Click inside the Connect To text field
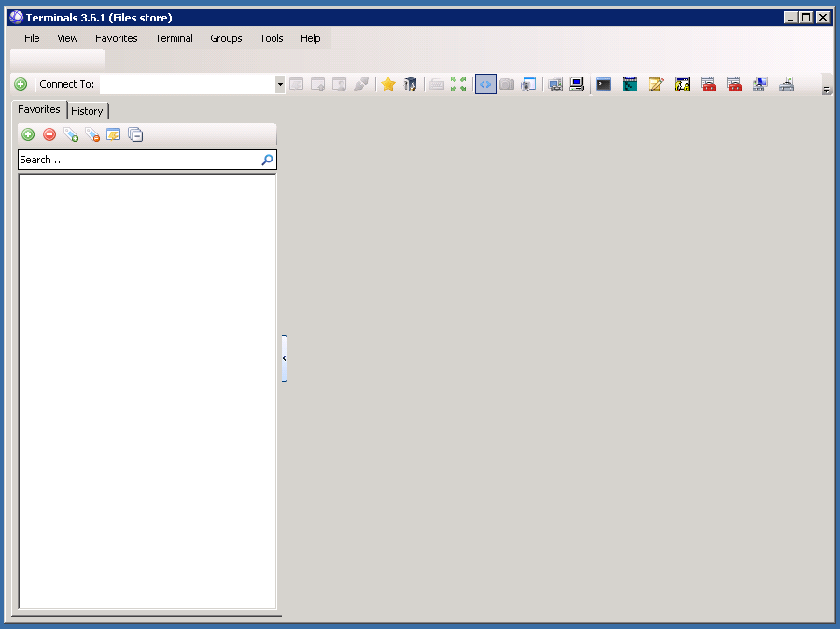The image size is (840, 629). pos(188,84)
